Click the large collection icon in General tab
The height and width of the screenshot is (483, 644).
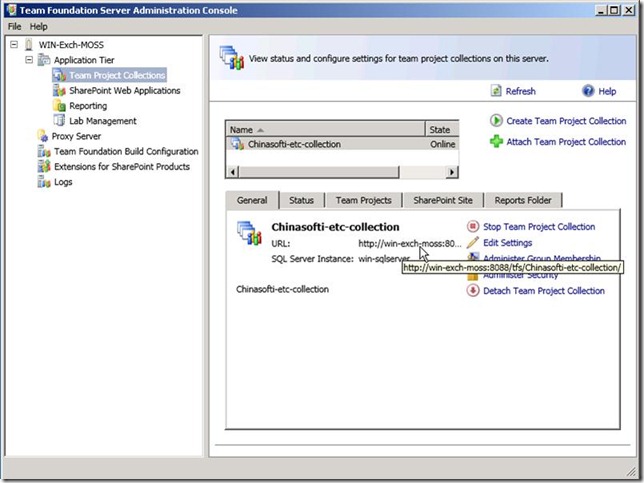click(x=249, y=233)
